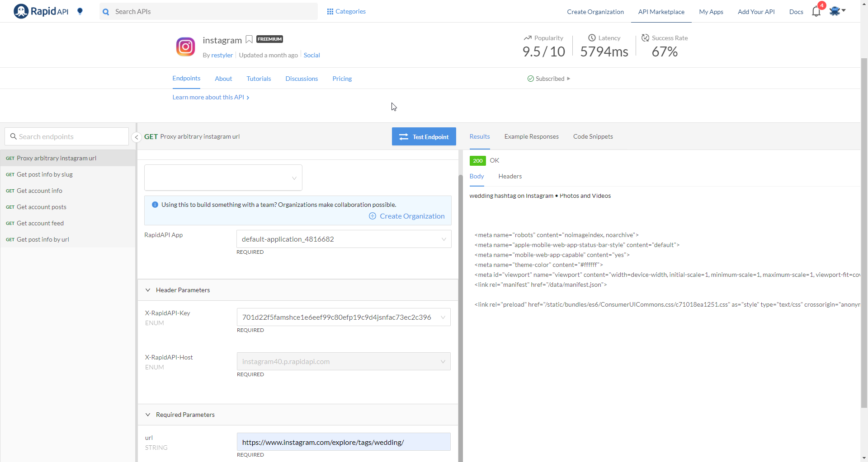Click the Instagram API logo

pos(185,46)
